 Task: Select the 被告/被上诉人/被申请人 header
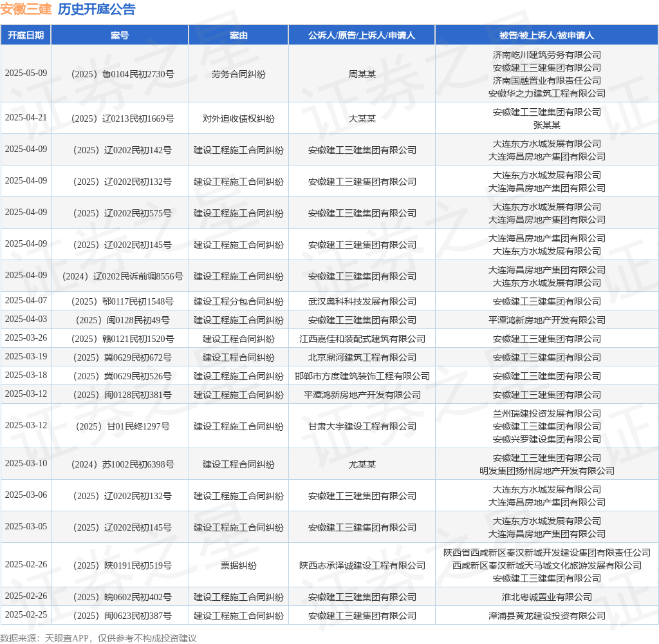click(546, 35)
